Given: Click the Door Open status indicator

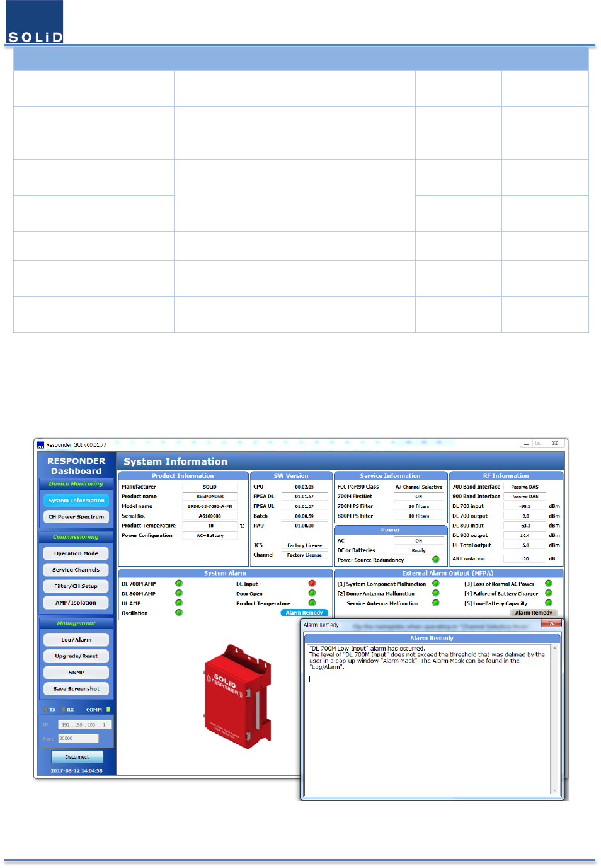Looking at the screenshot, I should (312, 593).
